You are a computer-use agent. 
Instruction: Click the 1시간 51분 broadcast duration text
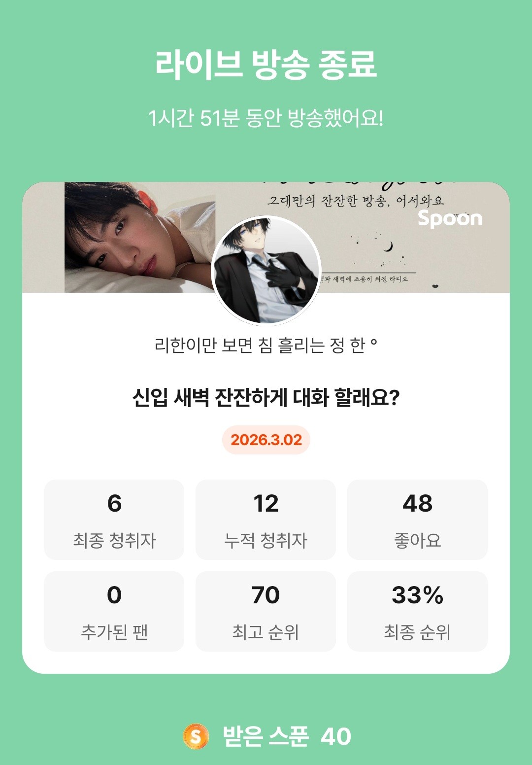pyautogui.click(x=266, y=118)
